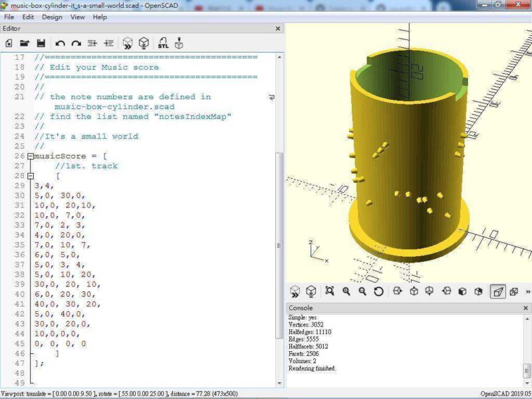Click the comment "//It's a small world"
Viewport: 532px width, 399px height.
point(86,136)
